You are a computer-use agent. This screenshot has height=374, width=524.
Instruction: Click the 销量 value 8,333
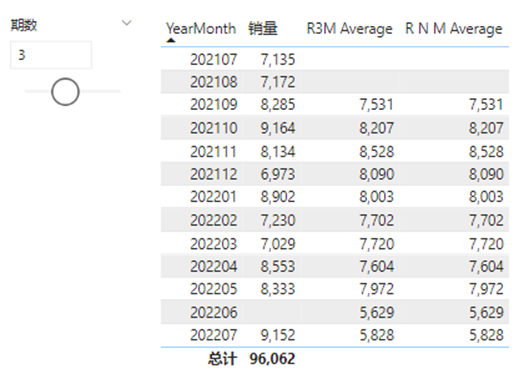(x=278, y=289)
